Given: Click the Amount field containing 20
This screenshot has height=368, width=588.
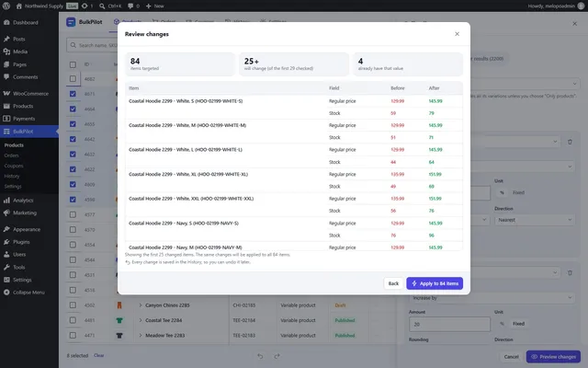Looking at the screenshot, I should [x=449, y=325].
